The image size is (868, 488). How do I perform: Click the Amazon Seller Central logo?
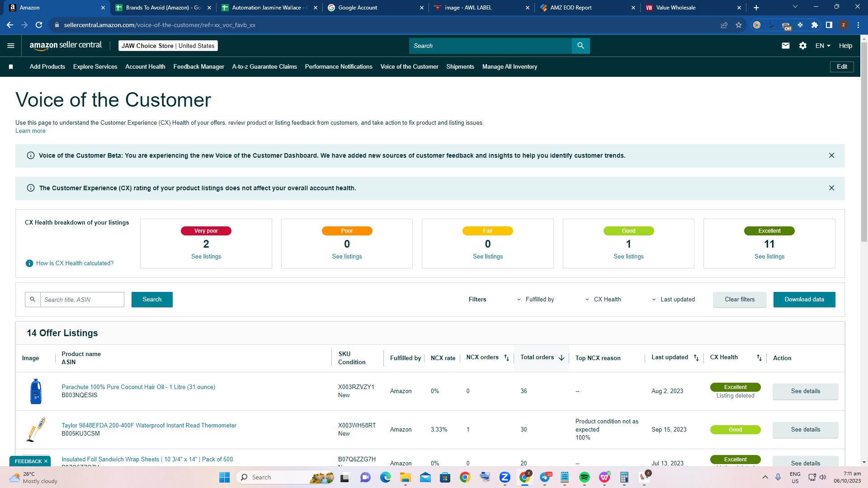66,46
